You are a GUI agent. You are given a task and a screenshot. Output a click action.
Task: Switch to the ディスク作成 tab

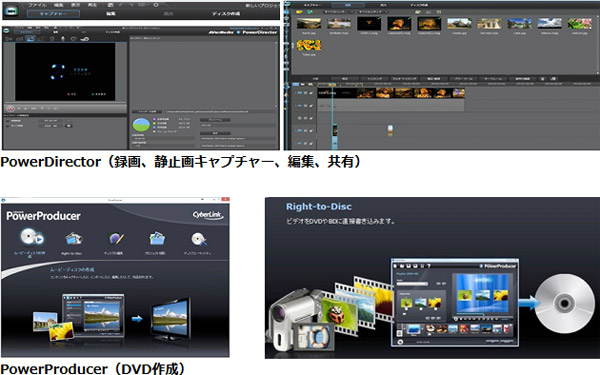pyautogui.click(x=226, y=14)
